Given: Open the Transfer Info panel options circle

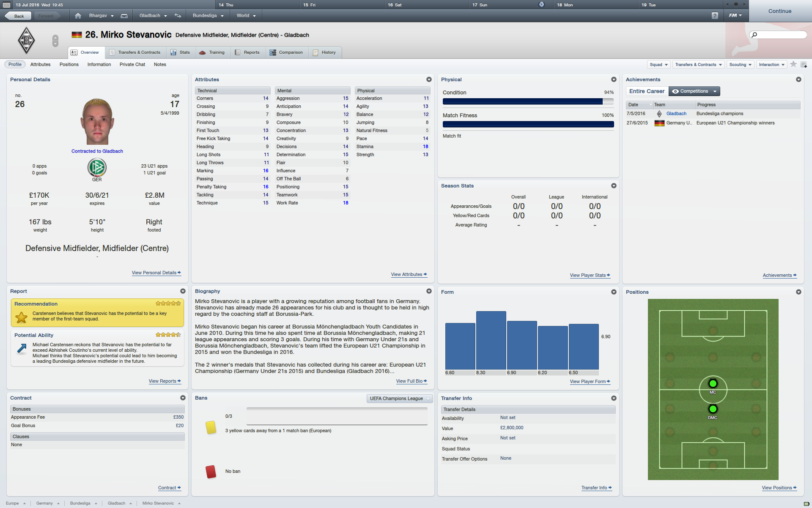Looking at the screenshot, I should (614, 398).
